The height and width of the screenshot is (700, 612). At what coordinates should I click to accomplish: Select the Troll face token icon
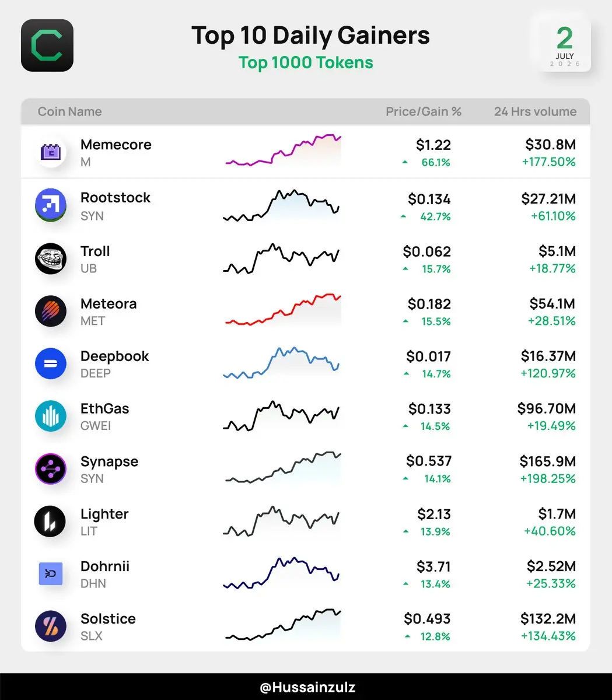coord(51,258)
